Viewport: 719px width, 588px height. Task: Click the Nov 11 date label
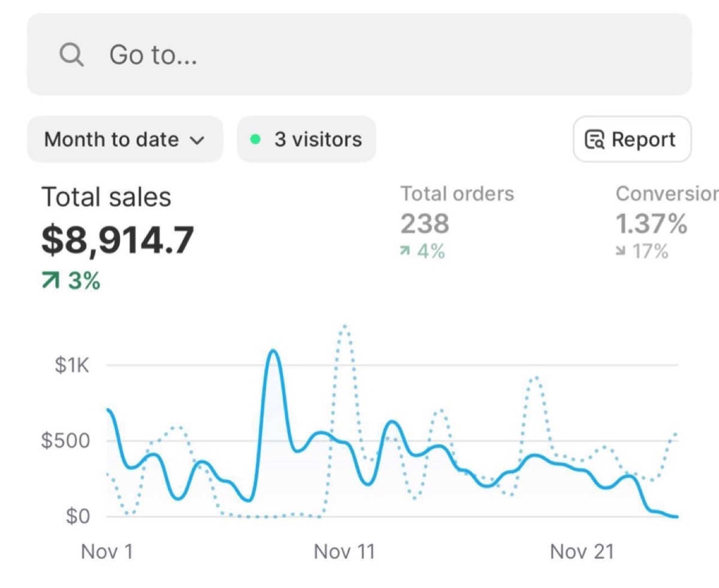(x=344, y=551)
